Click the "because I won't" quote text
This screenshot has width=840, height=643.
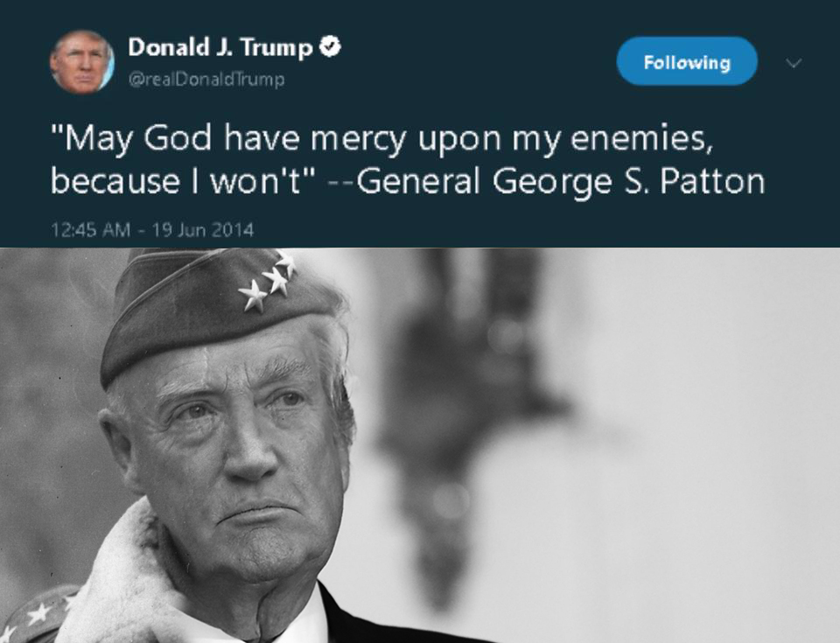[184, 181]
